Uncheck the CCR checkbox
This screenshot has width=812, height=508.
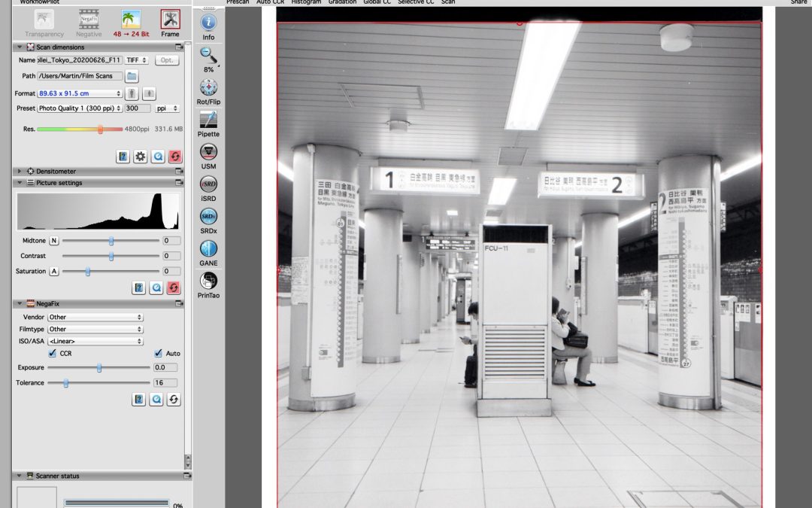(52, 353)
